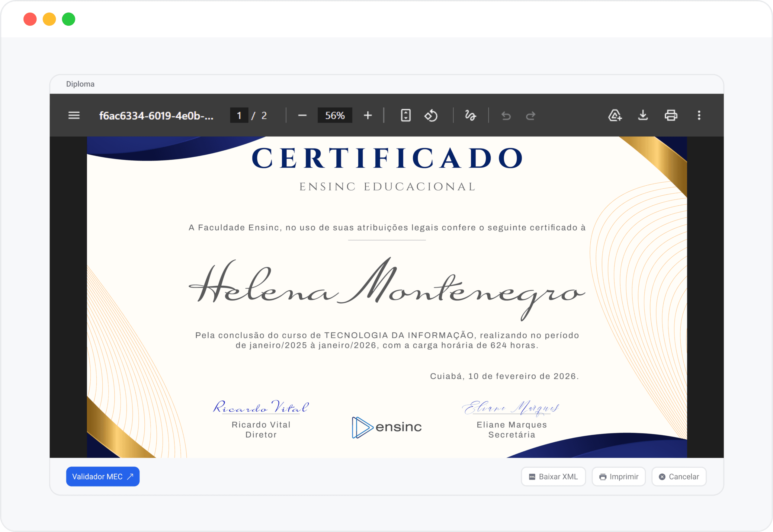Open the Validador MEC link
This screenshot has height=532, width=773.
point(103,477)
